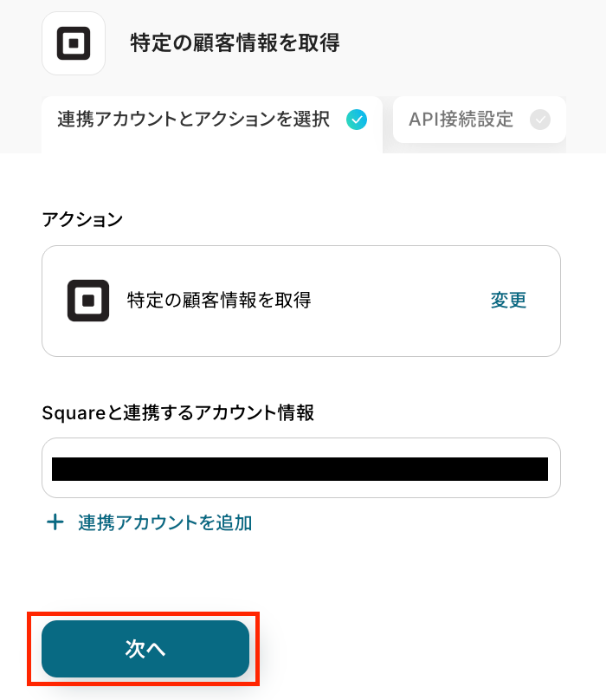Click the Square logo in the page header
The image size is (606, 700).
(74, 43)
